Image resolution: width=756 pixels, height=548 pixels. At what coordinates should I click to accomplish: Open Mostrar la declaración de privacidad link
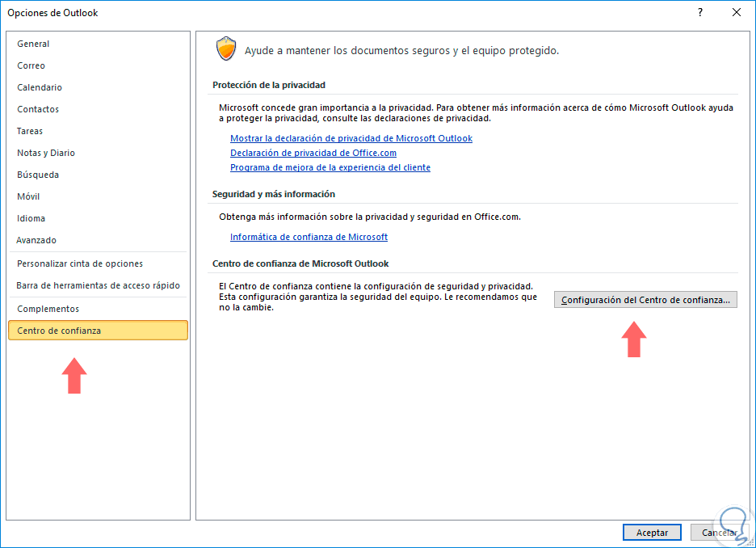[351, 138]
